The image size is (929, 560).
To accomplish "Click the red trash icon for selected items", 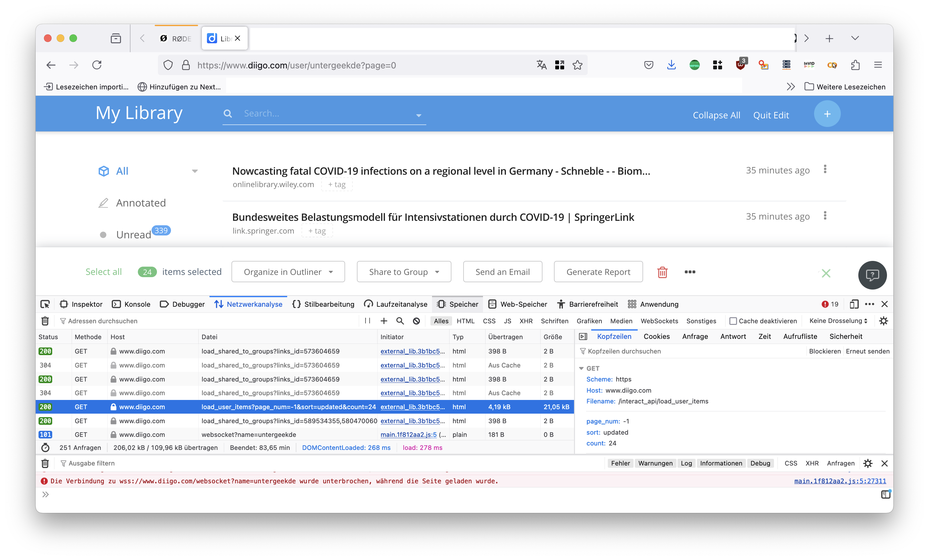I will (662, 272).
